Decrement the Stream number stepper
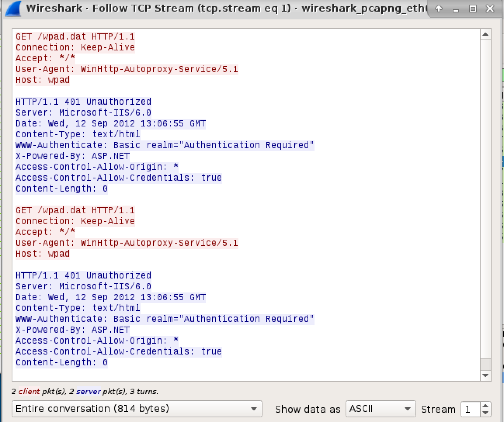504x422 pixels. (485, 413)
